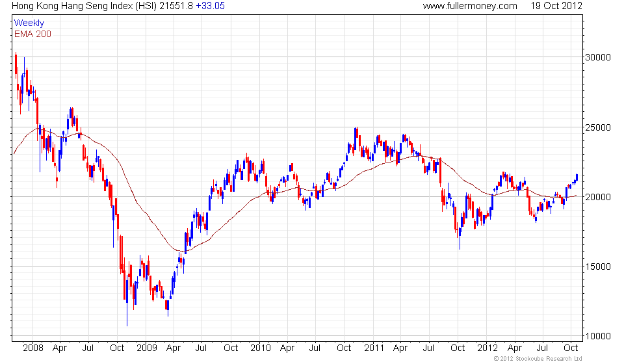The height and width of the screenshot is (364, 637).
Task: Select the blue 'Weekly' label
Action: pos(29,23)
